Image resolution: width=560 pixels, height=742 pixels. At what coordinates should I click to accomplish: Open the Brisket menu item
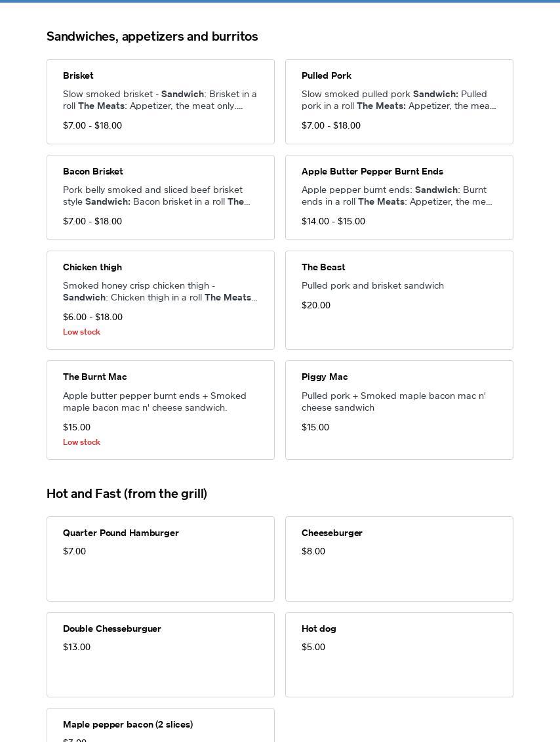(x=160, y=102)
